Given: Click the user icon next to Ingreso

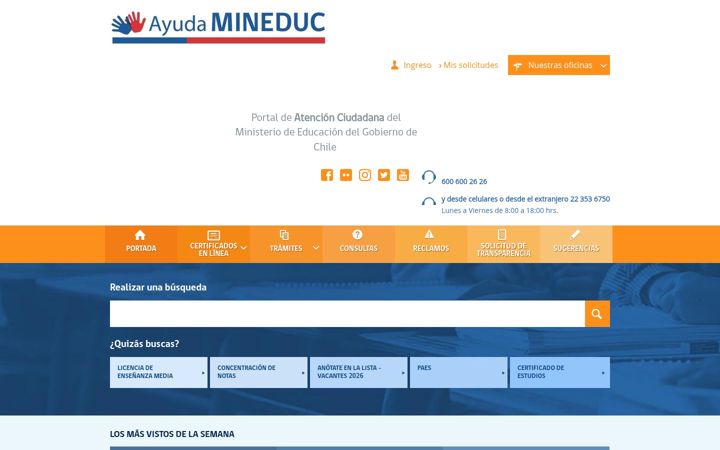Looking at the screenshot, I should [394, 65].
